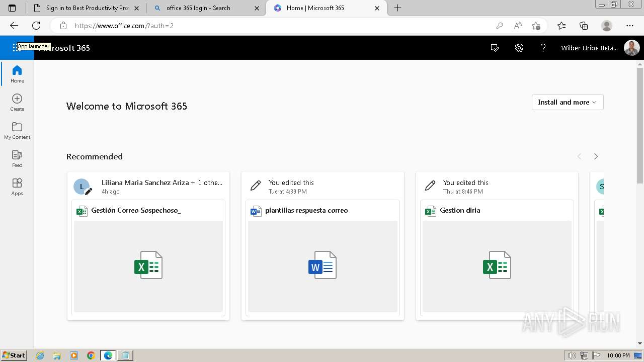644x362 pixels.
Task: Open Gestion diria Excel workbook
Action: [x=460, y=210]
